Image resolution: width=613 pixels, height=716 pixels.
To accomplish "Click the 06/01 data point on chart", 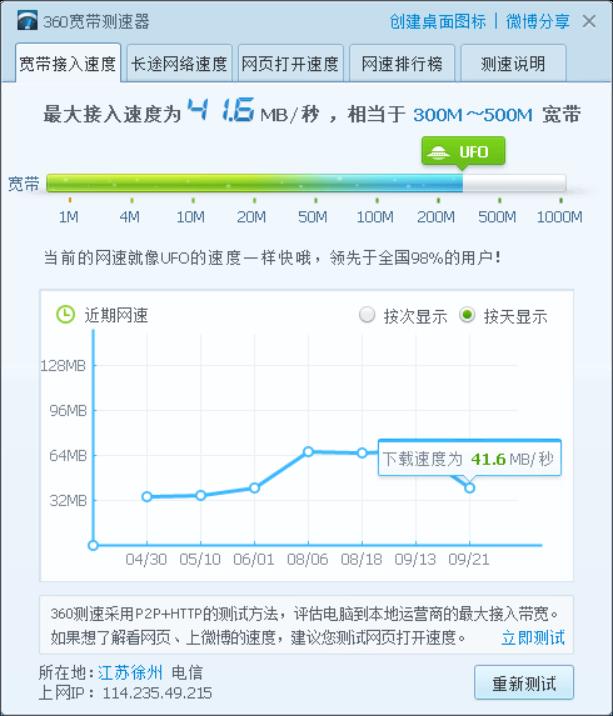I will tap(254, 488).
